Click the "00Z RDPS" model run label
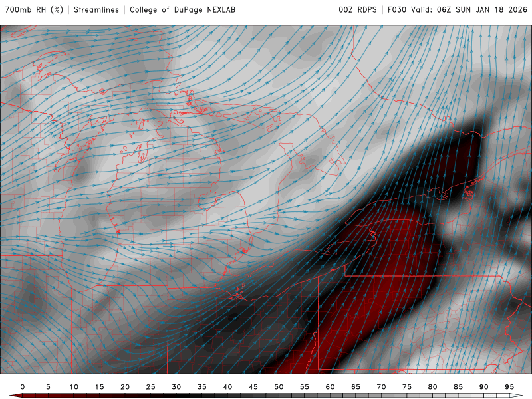This screenshot has height=399, width=532. (x=358, y=10)
